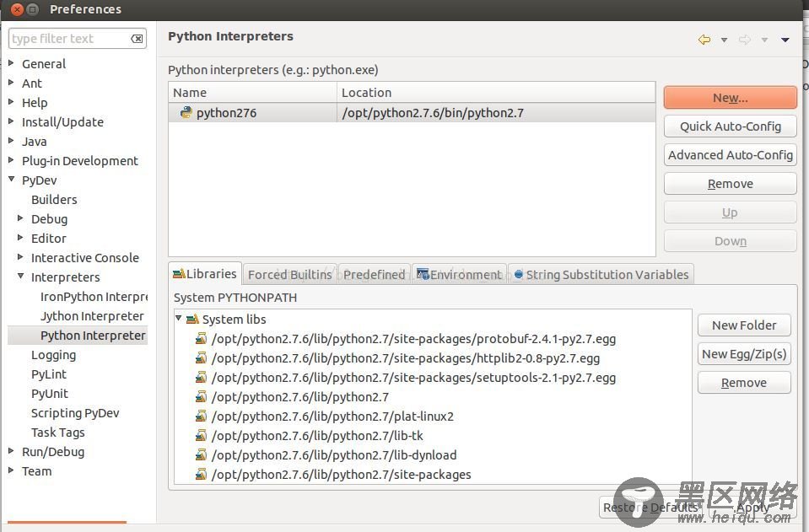Open String Substitution Variables tab
The width and height of the screenshot is (809, 532).
pyautogui.click(x=601, y=275)
